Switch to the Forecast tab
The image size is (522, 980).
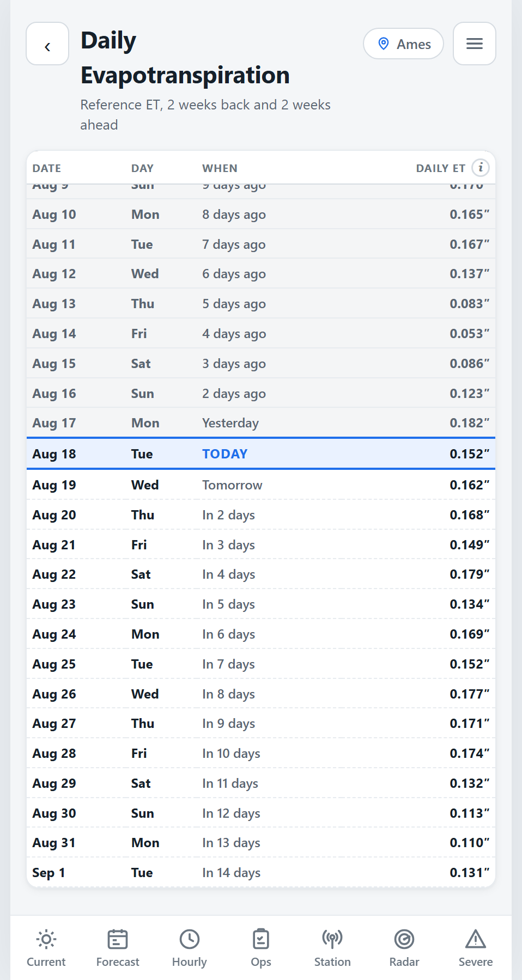click(118, 948)
